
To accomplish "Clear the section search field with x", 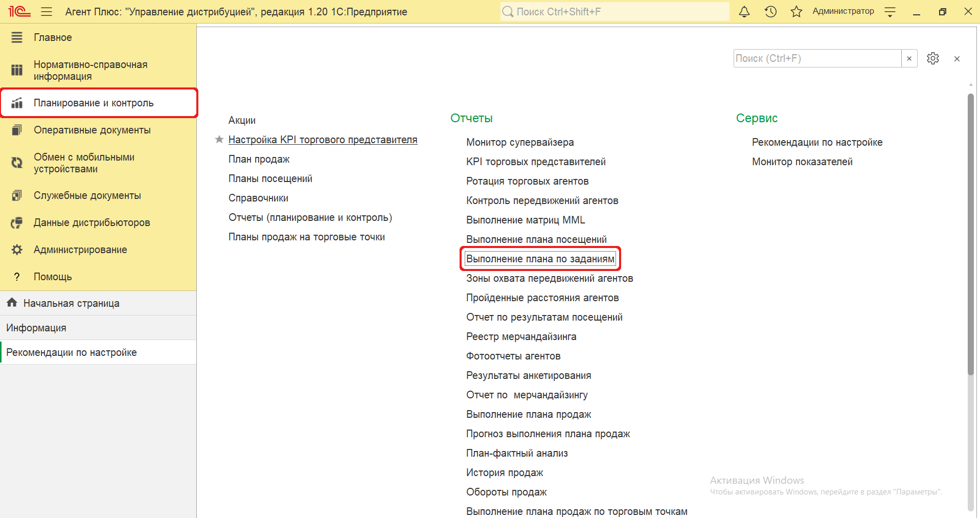I will point(909,58).
